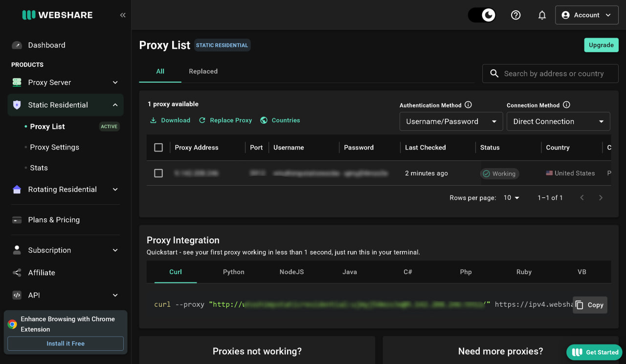The width and height of the screenshot is (626, 364).
Task: Click Install it Free button
Action: (x=66, y=343)
